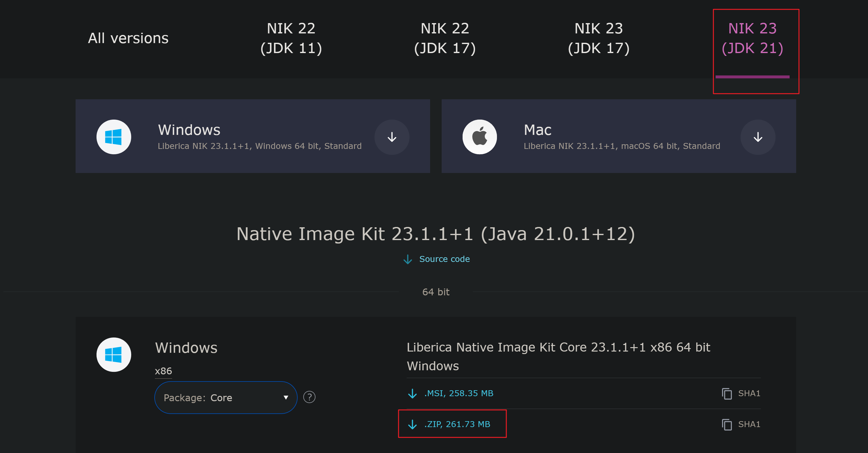The width and height of the screenshot is (868, 453).
Task: Click the download arrow beside .ZIP
Action: point(412,424)
